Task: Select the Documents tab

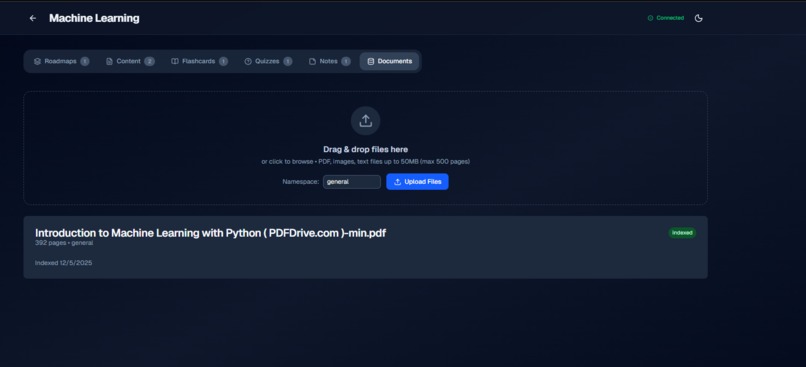Action: 389,61
